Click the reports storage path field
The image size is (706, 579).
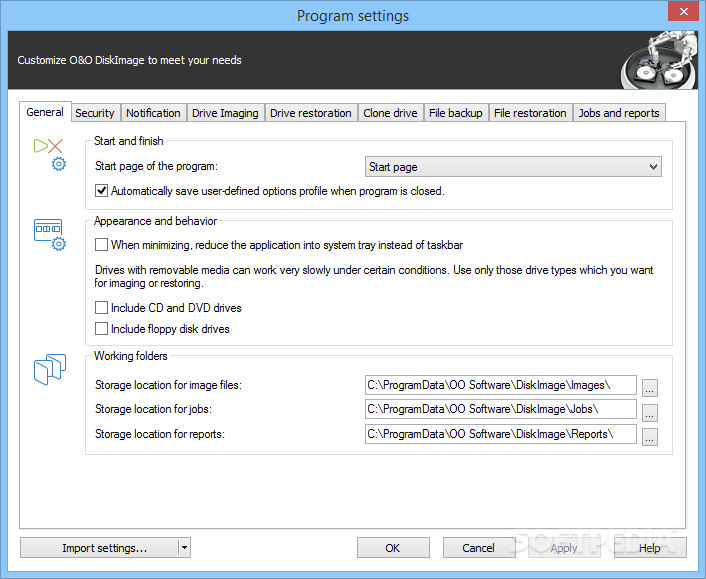(x=501, y=434)
